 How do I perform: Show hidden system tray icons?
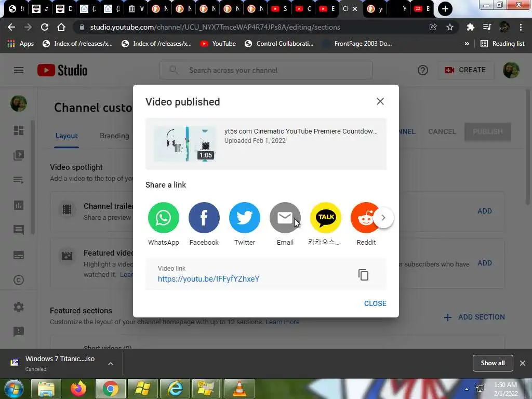[467, 389]
